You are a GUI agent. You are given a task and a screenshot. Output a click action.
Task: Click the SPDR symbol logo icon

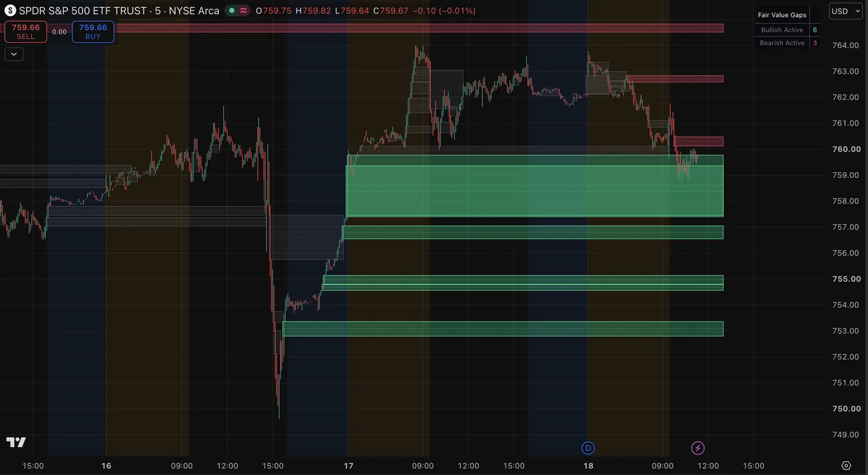click(x=10, y=11)
